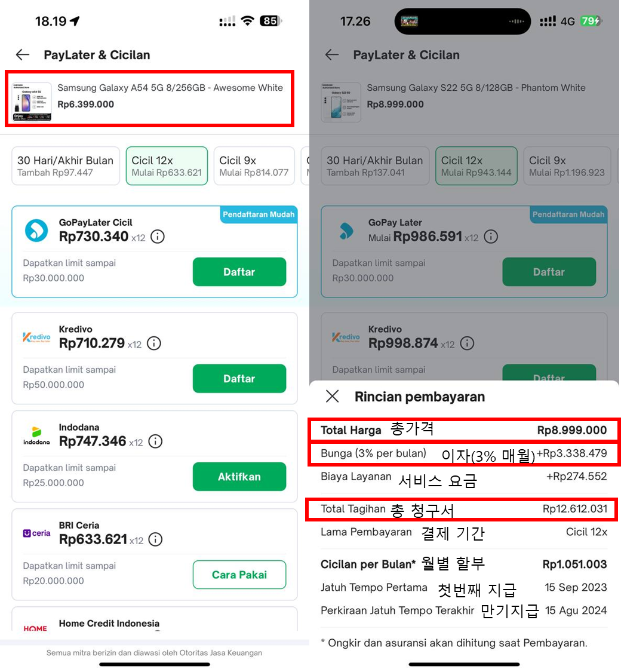Open info icon next to GoPayLater Cicil Rp730.340
The width and height of the screenshot is (621, 672).
point(157,237)
